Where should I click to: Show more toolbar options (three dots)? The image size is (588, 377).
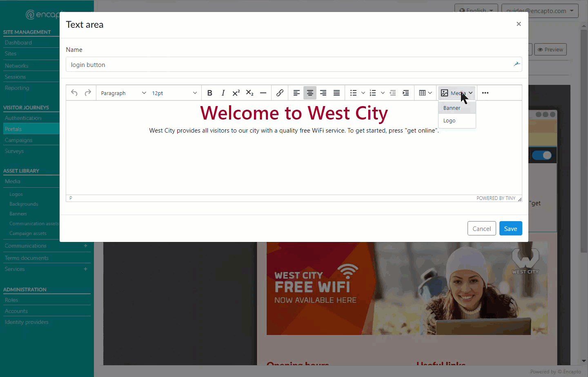coord(485,93)
